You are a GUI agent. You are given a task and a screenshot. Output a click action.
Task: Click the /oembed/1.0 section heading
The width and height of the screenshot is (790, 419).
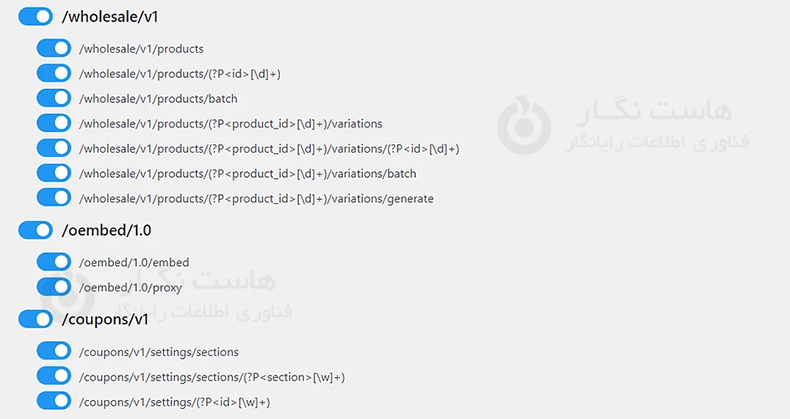coord(106,230)
